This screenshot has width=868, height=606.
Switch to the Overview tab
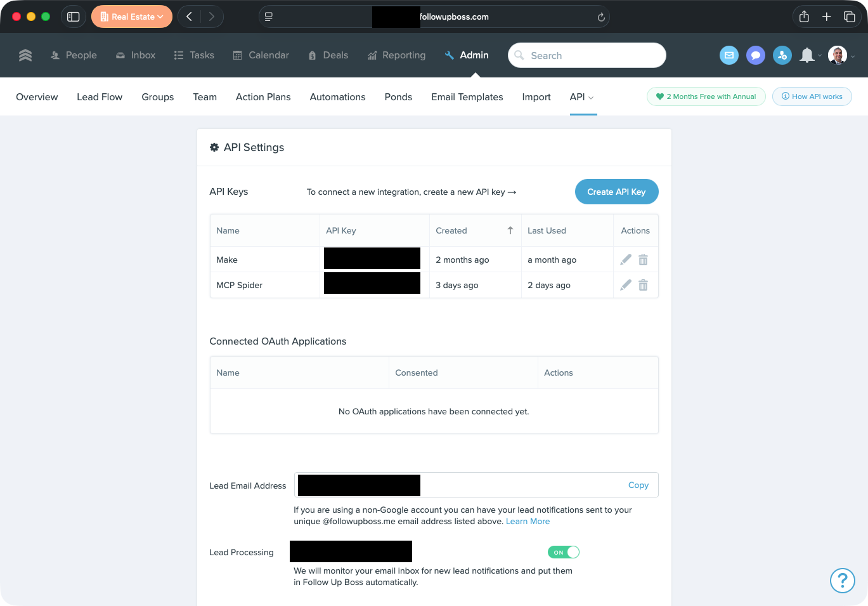(37, 97)
